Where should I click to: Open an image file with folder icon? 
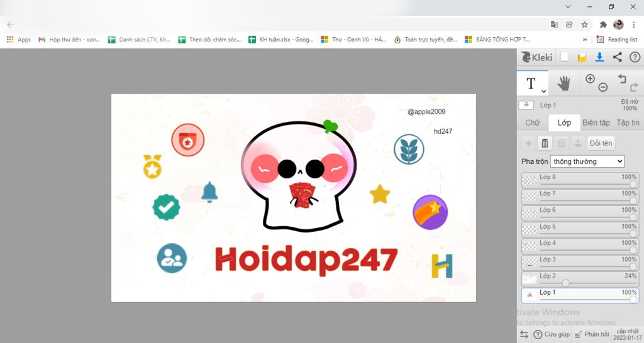[x=582, y=57]
